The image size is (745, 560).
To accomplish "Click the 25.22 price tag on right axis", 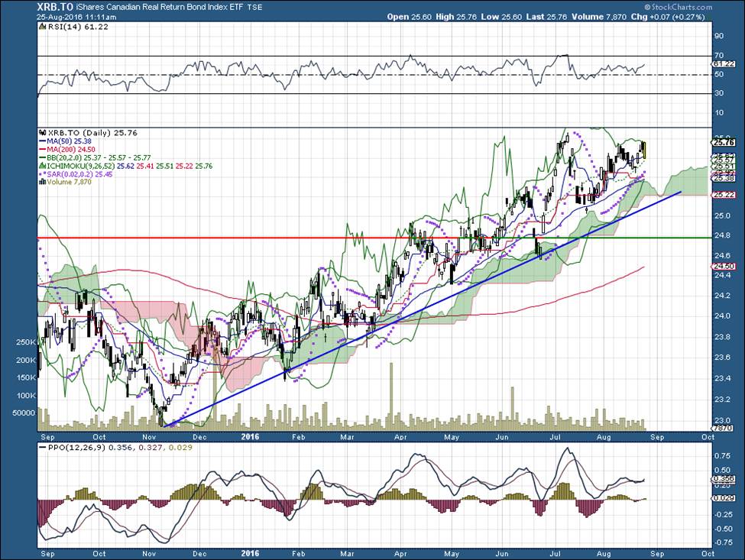I will pos(724,195).
